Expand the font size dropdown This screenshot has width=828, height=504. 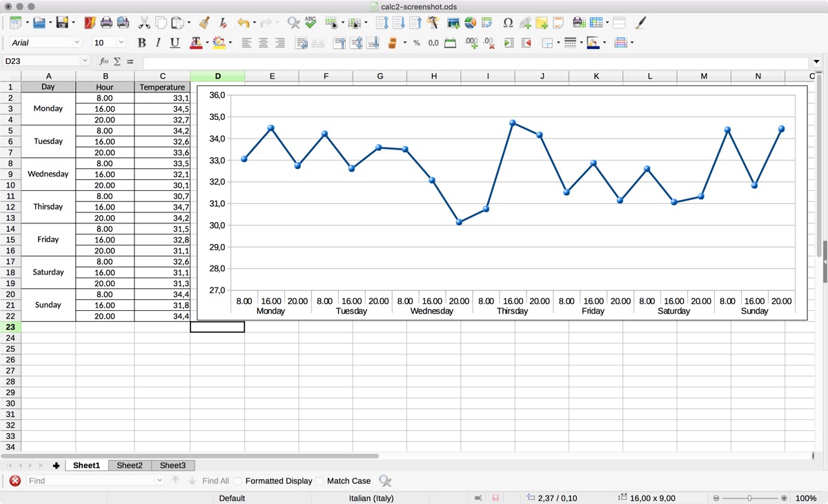click(121, 43)
